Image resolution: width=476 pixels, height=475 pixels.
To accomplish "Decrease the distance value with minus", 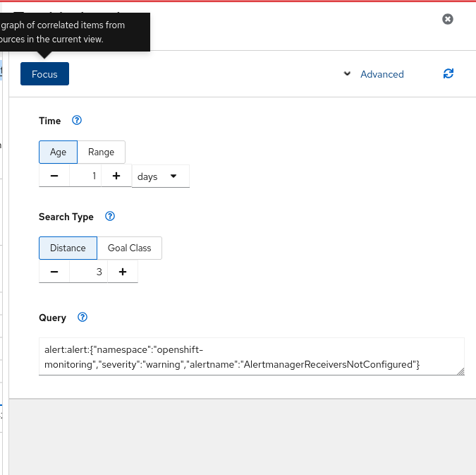I will 54,272.
